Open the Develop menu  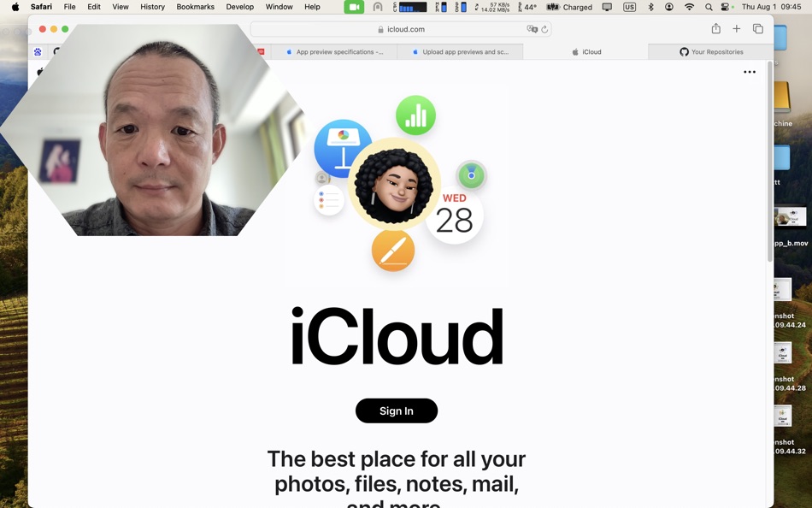point(240,7)
